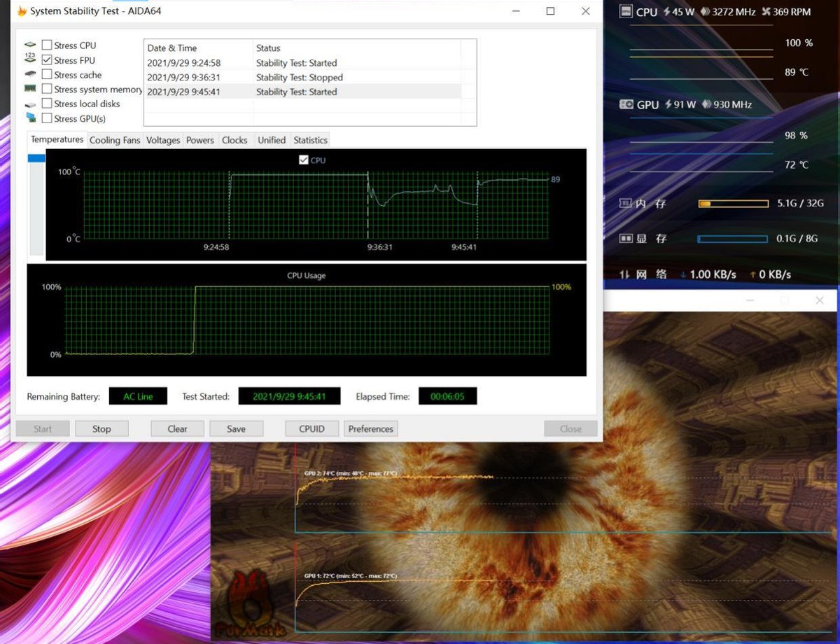The image size is (840, 644).
Task: Turn on the Stress GPU(s) checkbox
Action: tap(47, 118)
